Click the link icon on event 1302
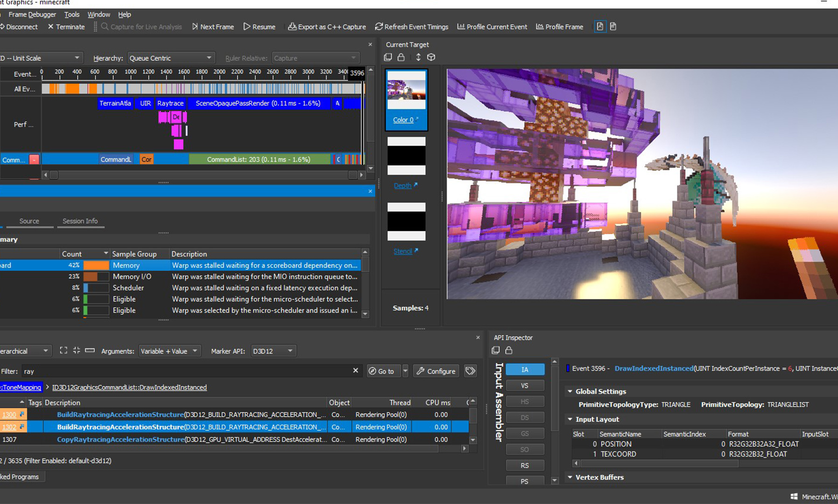Image resolution: width=838 pixels, height=504 pixels. point(22,427)
